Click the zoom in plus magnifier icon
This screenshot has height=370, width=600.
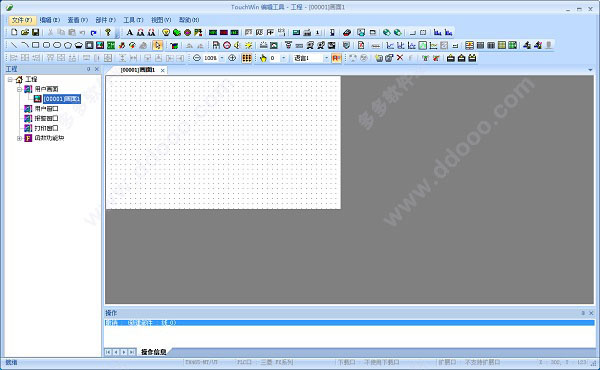pyautogui.click(x=232, y=58)
